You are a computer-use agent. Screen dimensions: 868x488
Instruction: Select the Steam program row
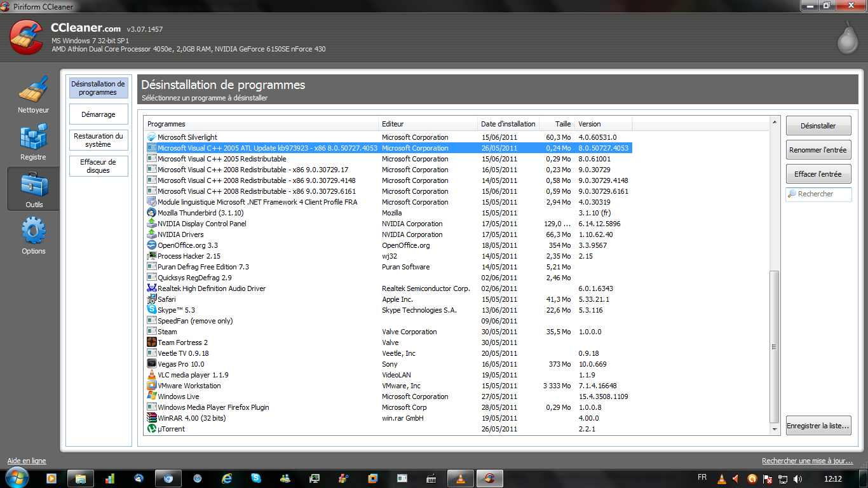click(x=388, y=332)
